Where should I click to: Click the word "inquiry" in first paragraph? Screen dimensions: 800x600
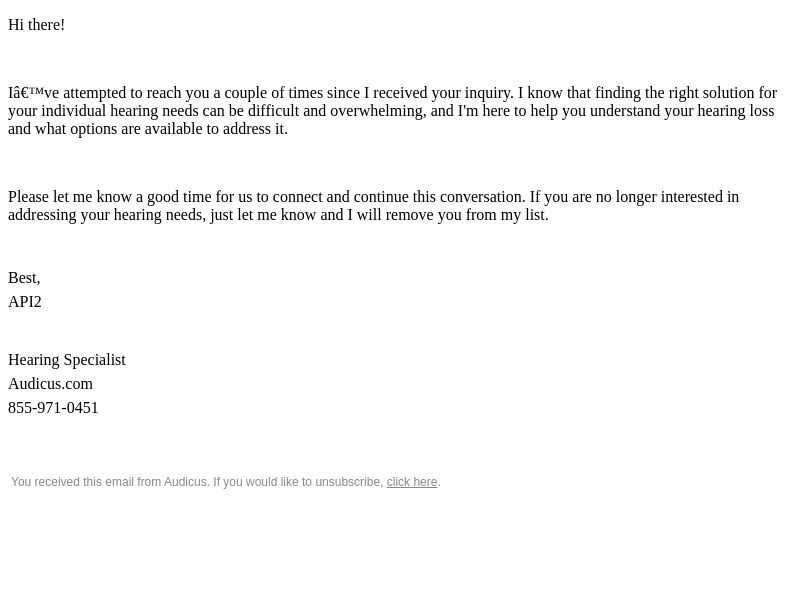tap(488, 93)
